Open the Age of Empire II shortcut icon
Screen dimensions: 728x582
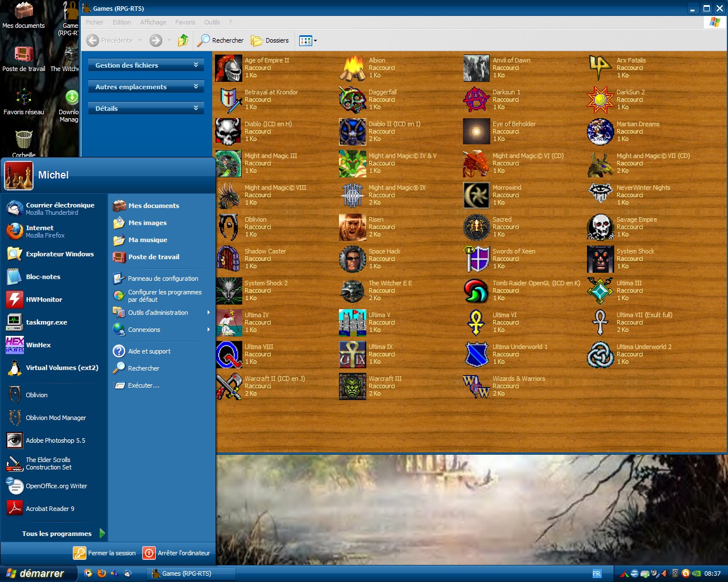(x=229, y=68)
